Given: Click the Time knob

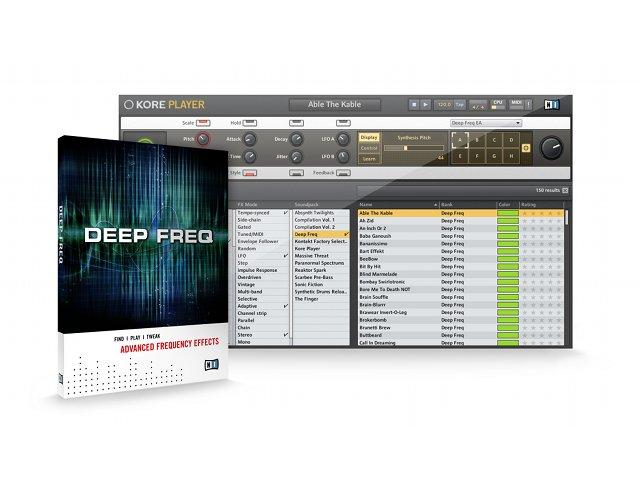Looking at the screenshot, I should 250,156.
